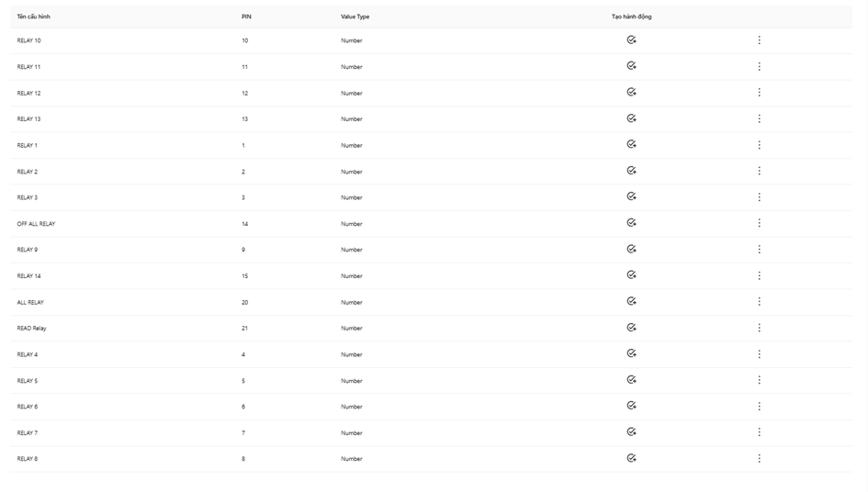Create an action for RELAY 14
868x492 pixels.
click(x=632, y=275)
